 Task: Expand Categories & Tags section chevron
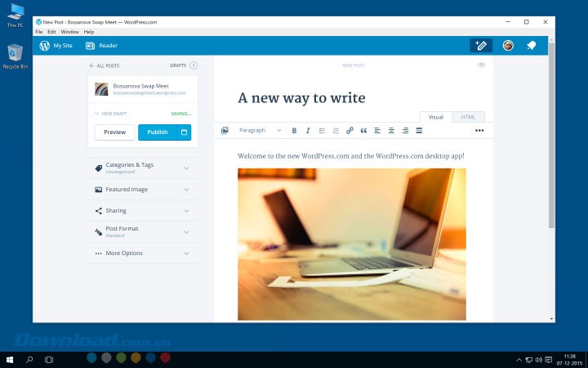(186, 168)
